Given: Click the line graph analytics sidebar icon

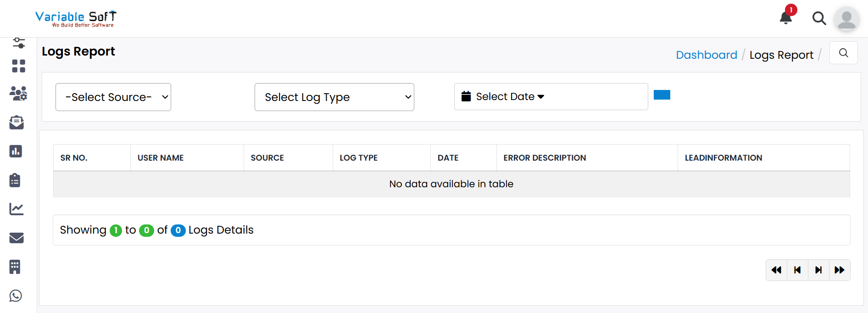Looking at the screenshot, I should (17, 209).
